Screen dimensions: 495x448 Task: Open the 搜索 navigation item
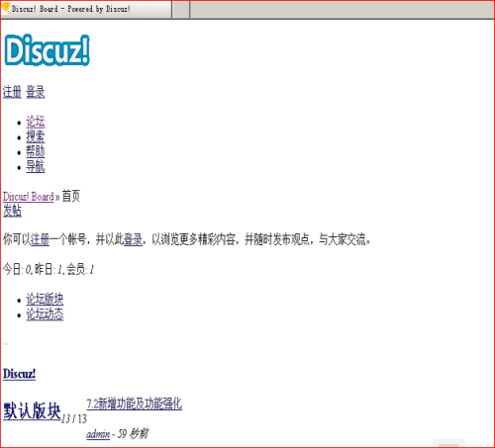[x=36, y=136]
